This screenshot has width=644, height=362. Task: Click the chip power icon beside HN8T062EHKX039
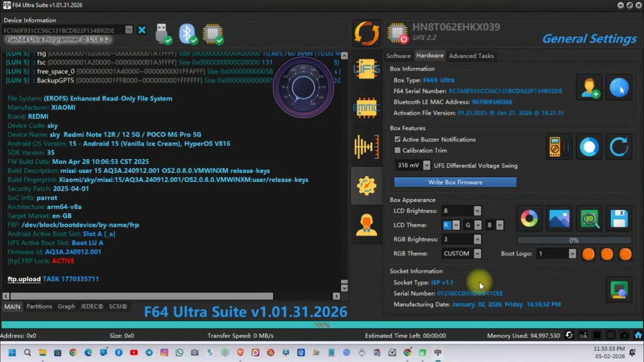pyautogui.click(x=397, y=33)
